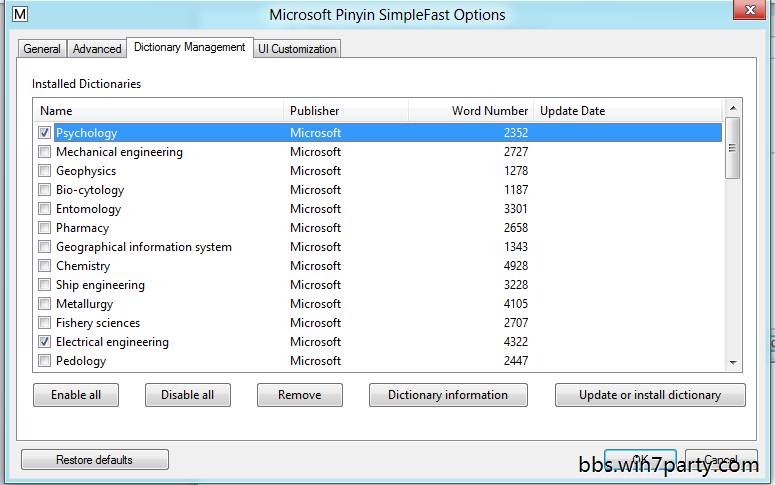
Task: Click the list scrollbar down arrow
Action: click(733, 363)
